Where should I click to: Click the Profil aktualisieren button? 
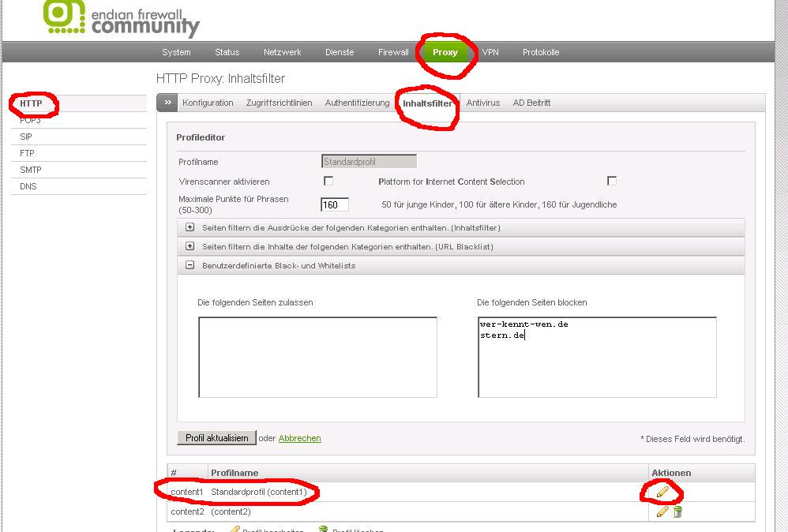(216, 438)
